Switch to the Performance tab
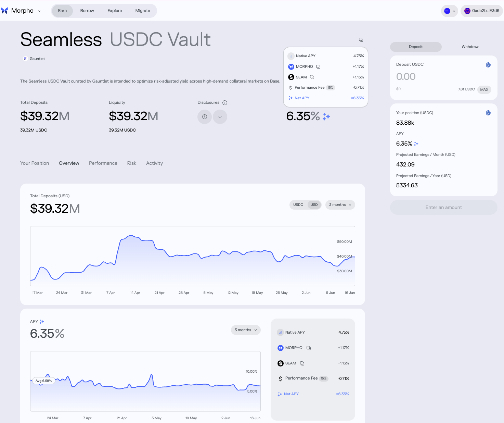Image resolution: width=504 pixels, height=423 pixels. click(x=103, y=163)
